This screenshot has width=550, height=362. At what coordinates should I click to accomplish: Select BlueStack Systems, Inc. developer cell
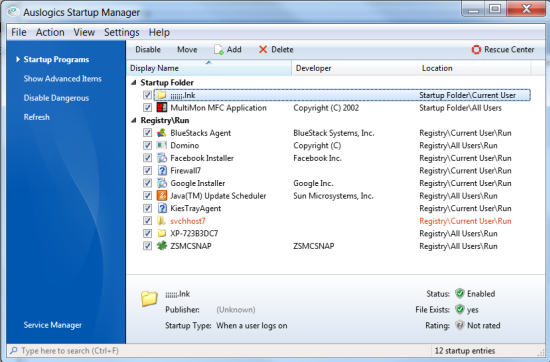tap(334, 133)
